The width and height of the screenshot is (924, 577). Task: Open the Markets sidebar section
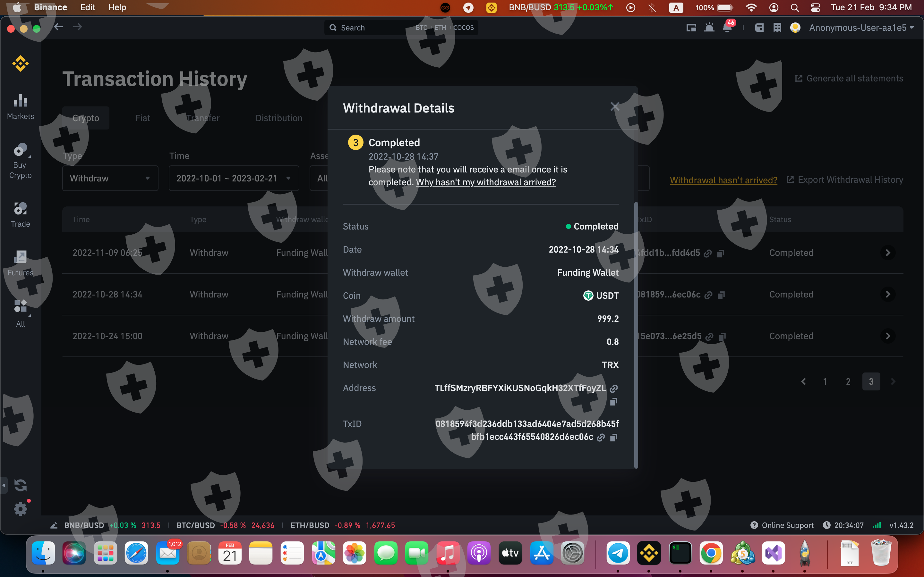(20, 107)
